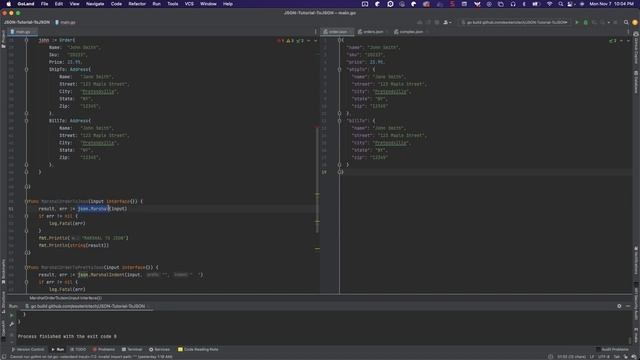Screen dimensions: 640x360
Task: Click the Process finished with exit code 0 output
Action: click(x=67, y=336)
